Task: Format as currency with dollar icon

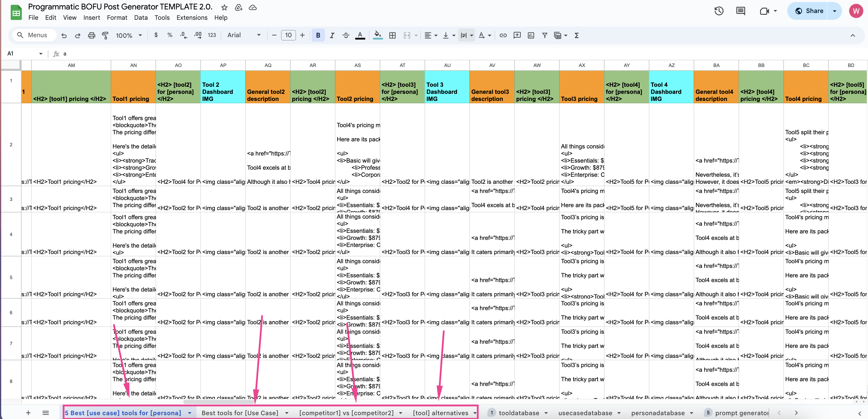Action: [x=156, y=35]
